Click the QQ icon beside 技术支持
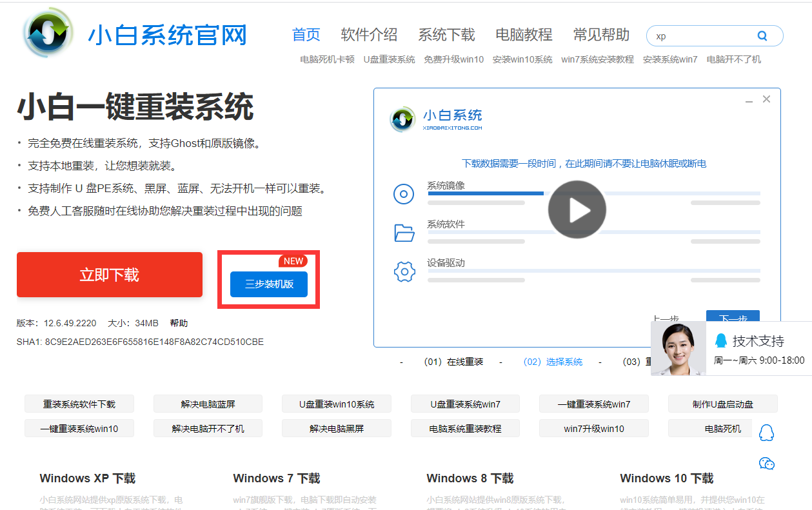The image size is (812, 510). pyautogui.click(x=721, y=341)
